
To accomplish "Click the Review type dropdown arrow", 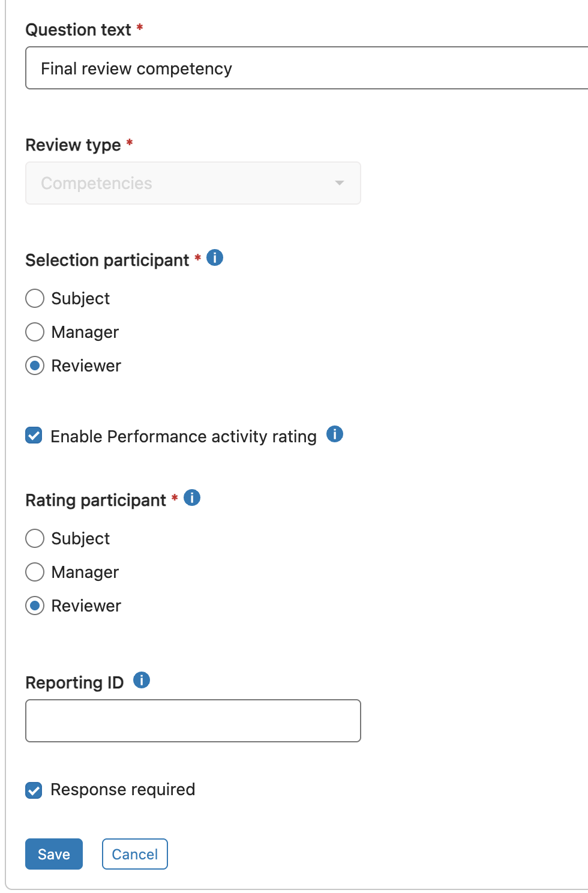I will click(x=340, y=183).
